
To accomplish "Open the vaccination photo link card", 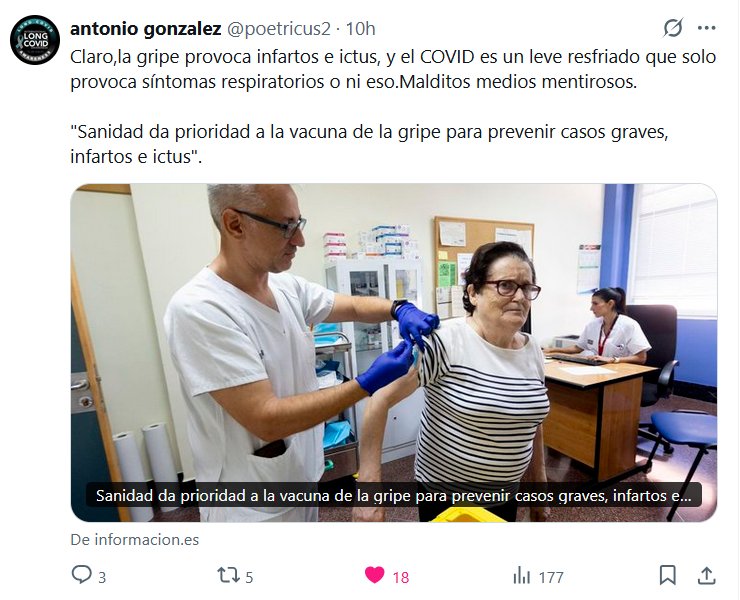I will (394, 353).
